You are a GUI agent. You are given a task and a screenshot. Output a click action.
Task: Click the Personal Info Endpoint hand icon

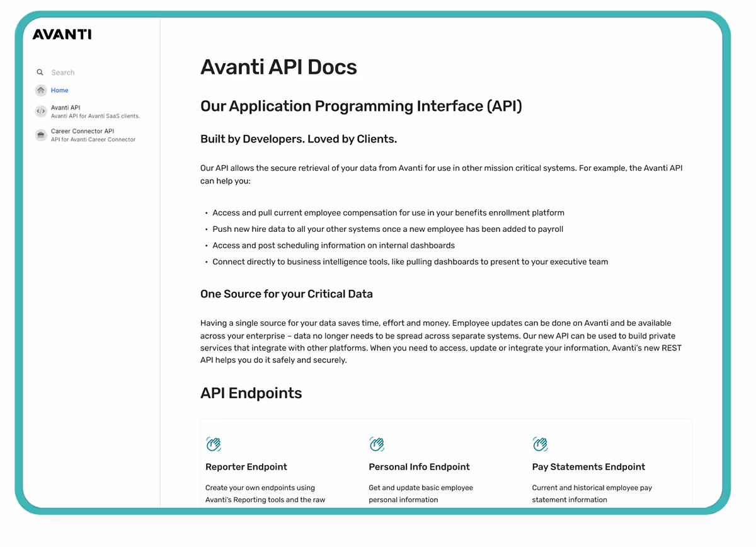tap(377, 444)
